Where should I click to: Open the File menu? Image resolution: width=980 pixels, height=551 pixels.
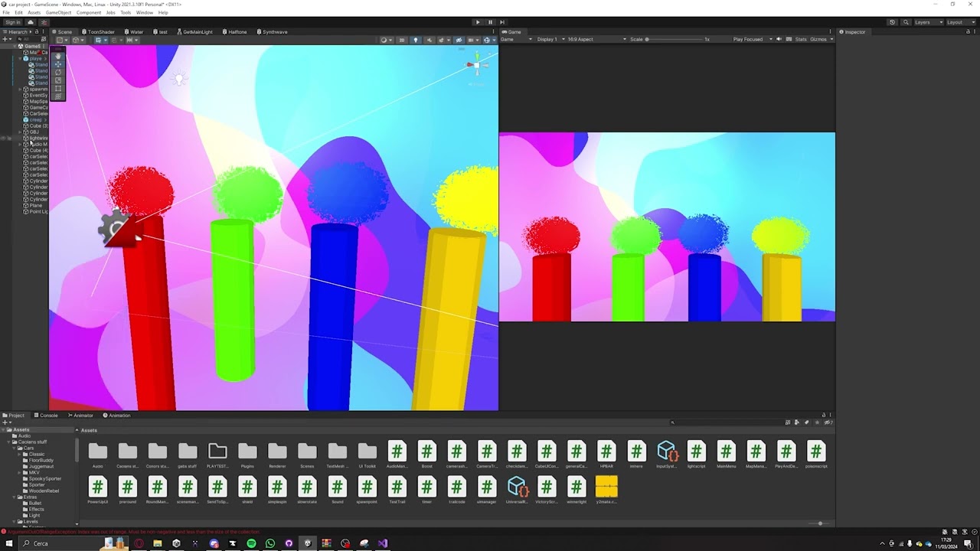[x=6, y=12]
